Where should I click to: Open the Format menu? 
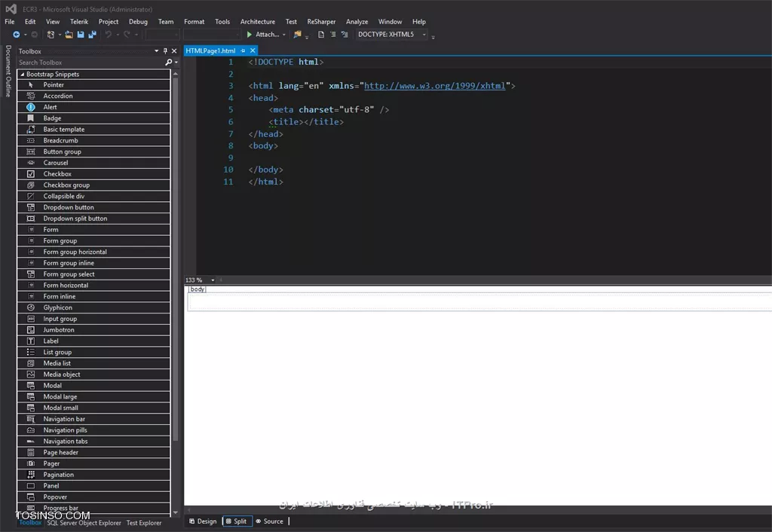(x=194, y=22)
